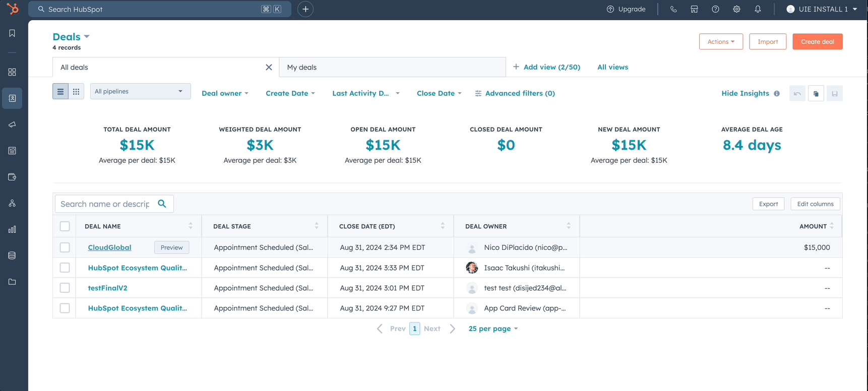Viewport: 868px width, 391px height.
Task: Click the undo view changes icon
Action: pyautogui.click(x=797, y=93)
